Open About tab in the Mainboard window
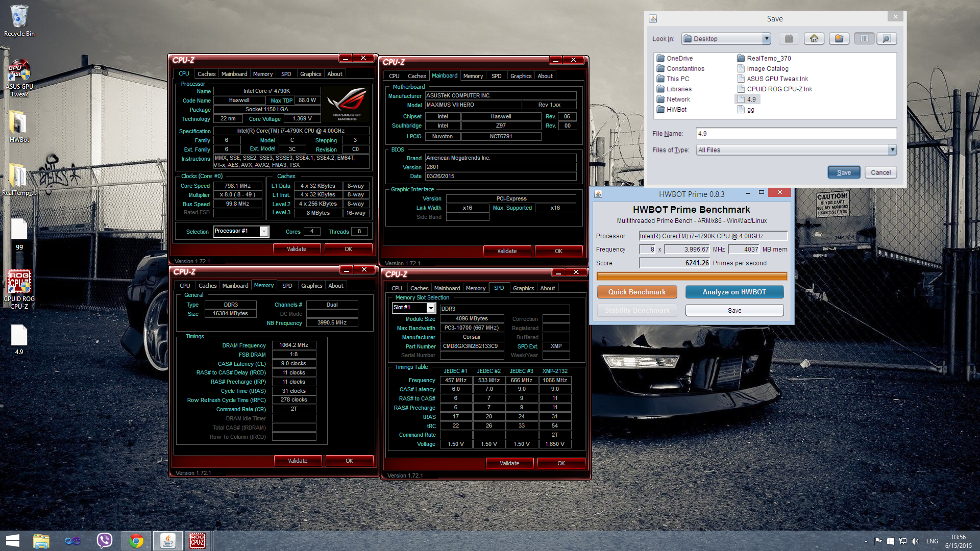Screen dimensions: 980x551 click(545, 76)
